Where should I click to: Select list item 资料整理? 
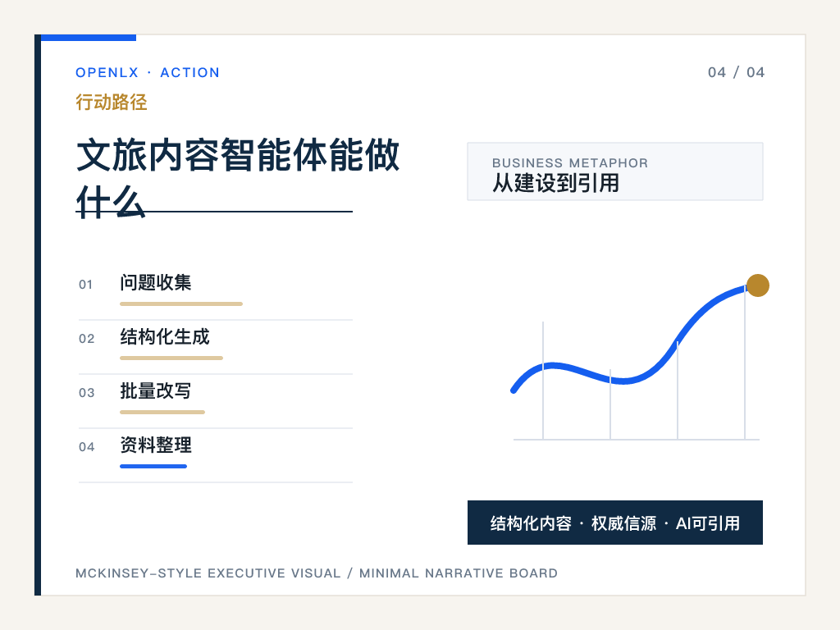coord(155,445)
